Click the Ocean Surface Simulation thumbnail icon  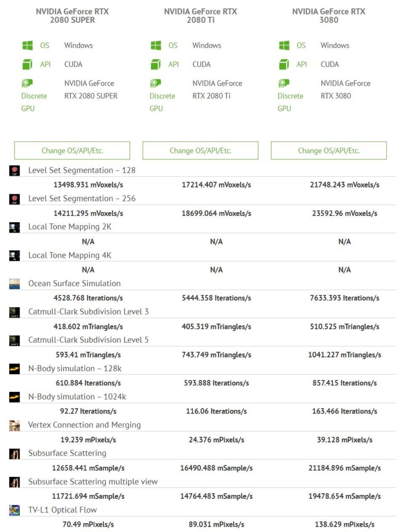coord(14,284)
